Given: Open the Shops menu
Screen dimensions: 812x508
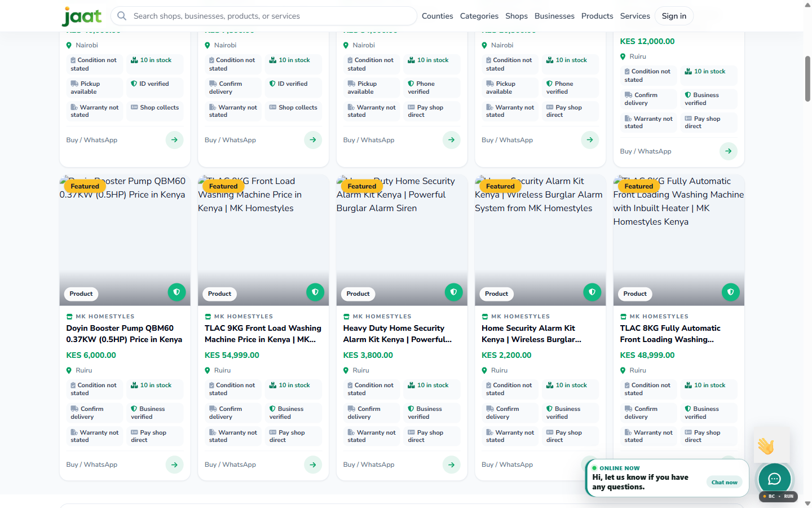Looking at the screenshot, I should pyautogui.click(x=517, y=16).
